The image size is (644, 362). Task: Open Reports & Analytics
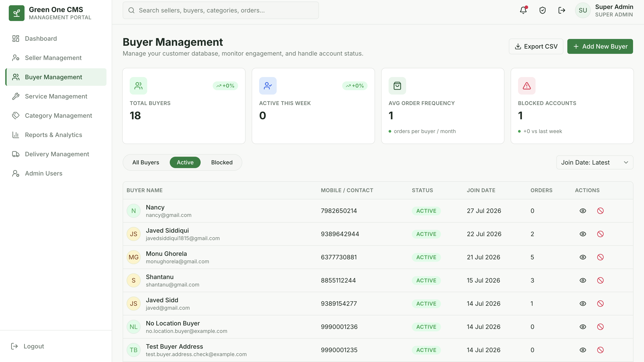click(56, 135)
